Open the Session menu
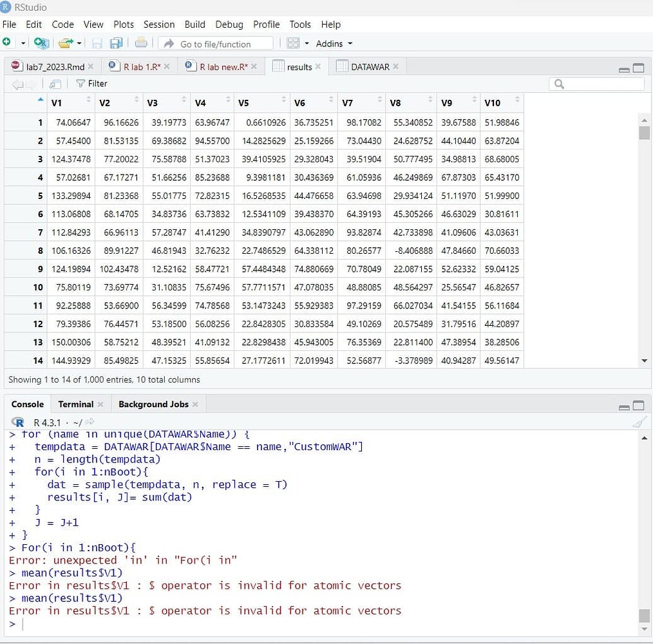The image size is (653, 644). 159,24
